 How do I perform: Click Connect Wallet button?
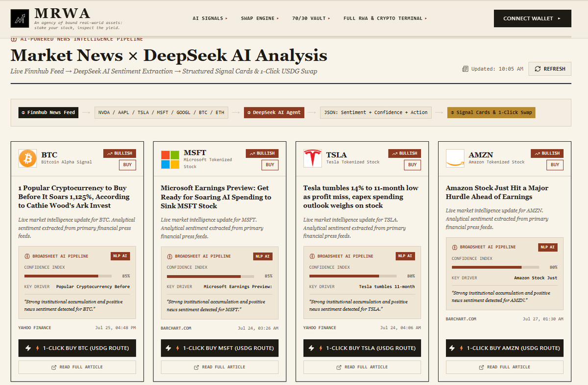tap(533, 18)
